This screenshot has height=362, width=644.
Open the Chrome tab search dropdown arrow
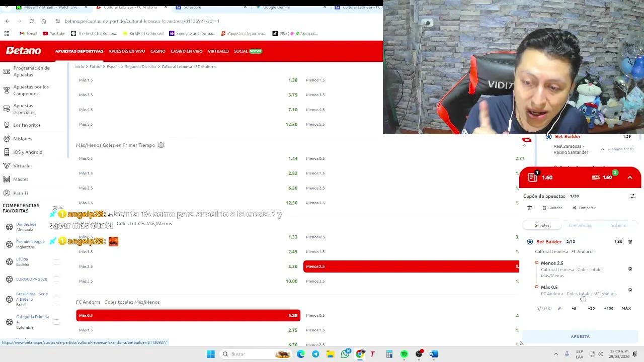coord(8,7)
